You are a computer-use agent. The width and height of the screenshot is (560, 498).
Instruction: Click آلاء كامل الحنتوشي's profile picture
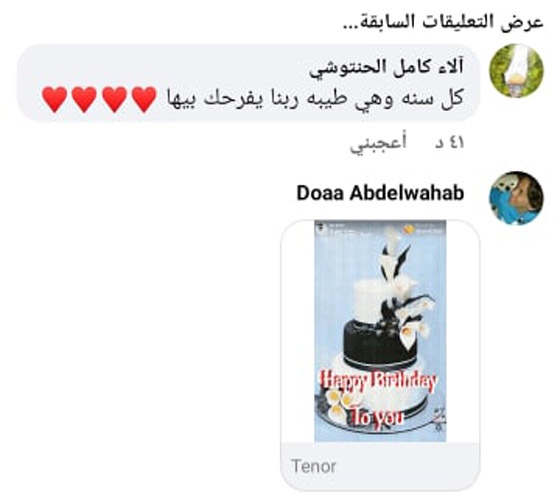tap(516, 71)
